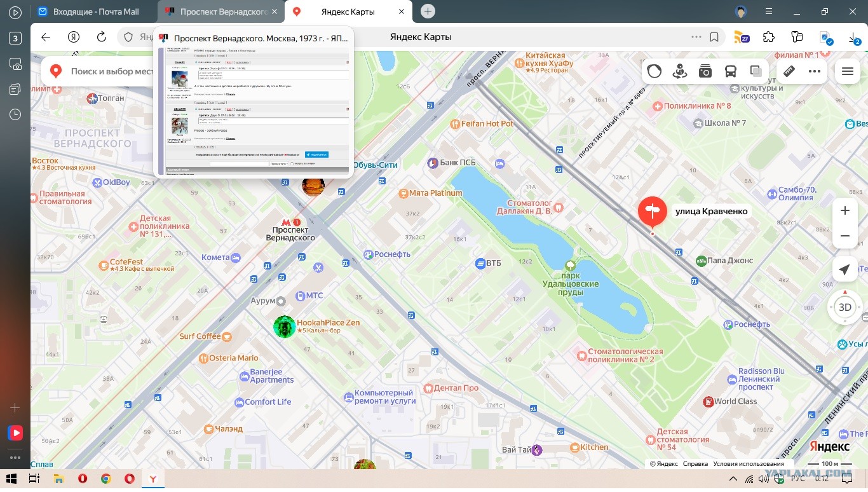
Task: Open Поликлиника № 8 on the map
Action: click(692, 106)
